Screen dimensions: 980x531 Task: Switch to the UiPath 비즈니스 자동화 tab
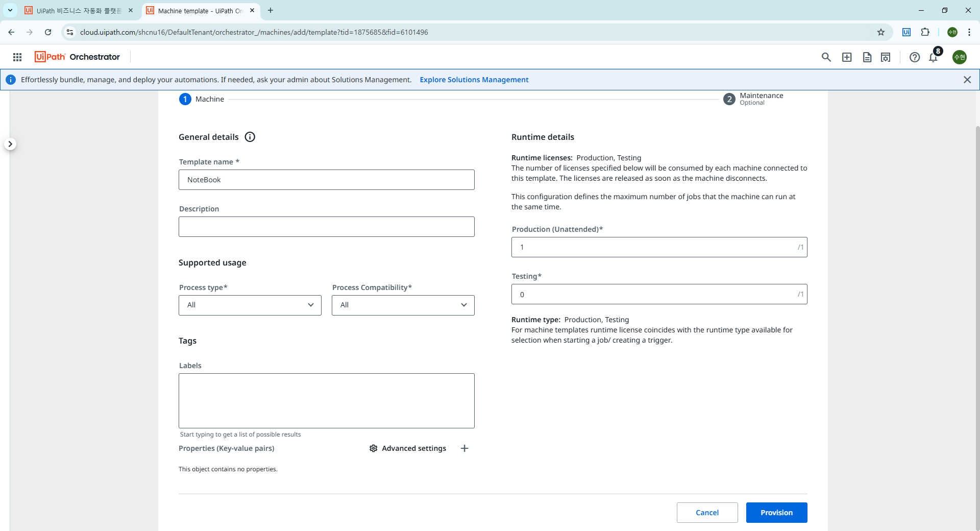pyautogui.click(x=79, y=11)
